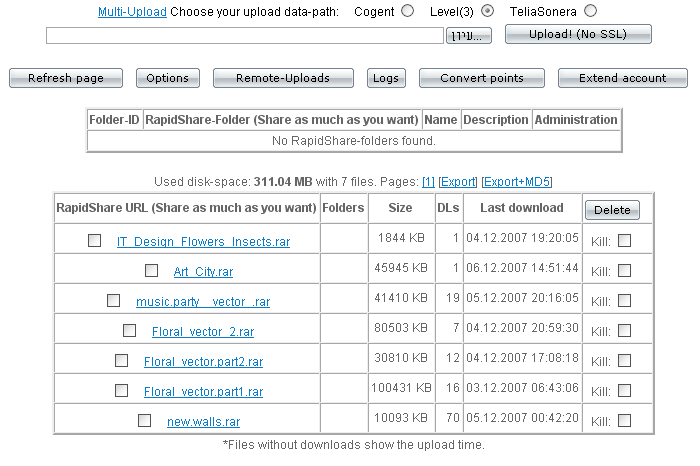Click the Remote-Uploads button
This screenshot has height=466, width=700.
click(x=283, y=78)
